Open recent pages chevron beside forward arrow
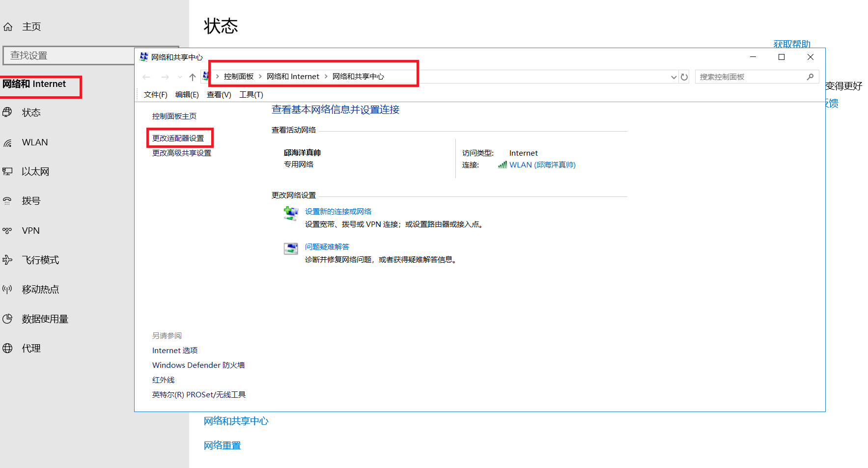 click(x=179, y=77)
